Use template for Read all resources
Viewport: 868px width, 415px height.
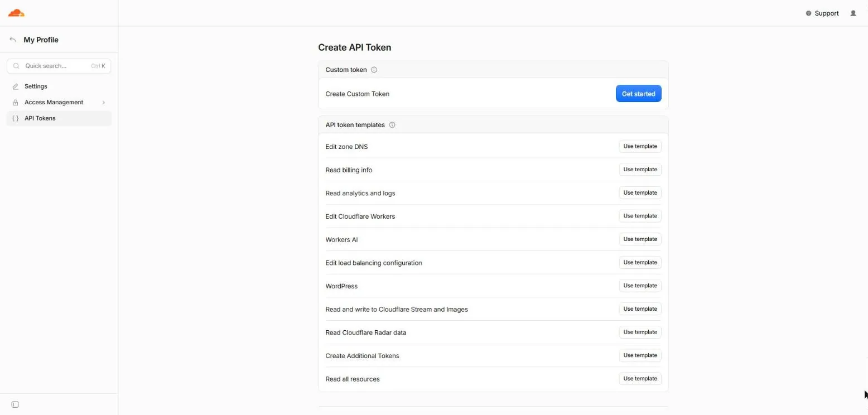[640, 379]
